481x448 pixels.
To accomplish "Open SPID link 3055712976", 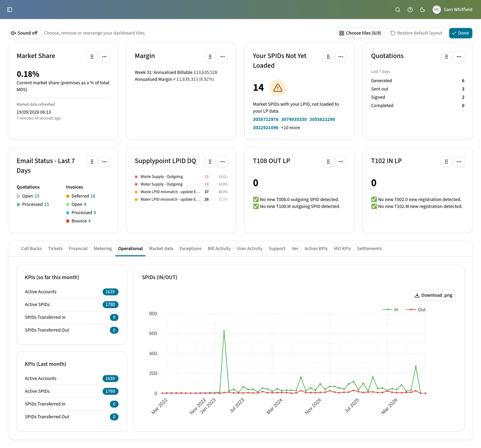I will pos(266,120).
